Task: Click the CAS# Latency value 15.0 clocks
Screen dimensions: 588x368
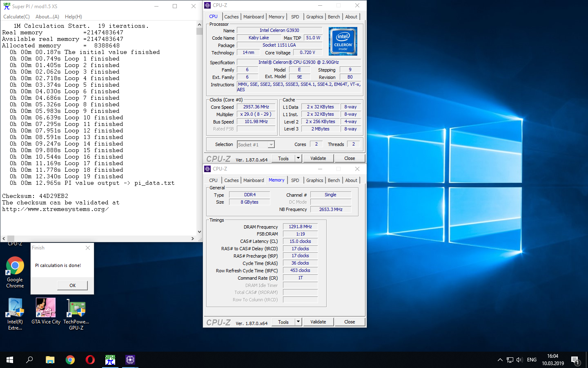Action: click(x=300, y=241)
